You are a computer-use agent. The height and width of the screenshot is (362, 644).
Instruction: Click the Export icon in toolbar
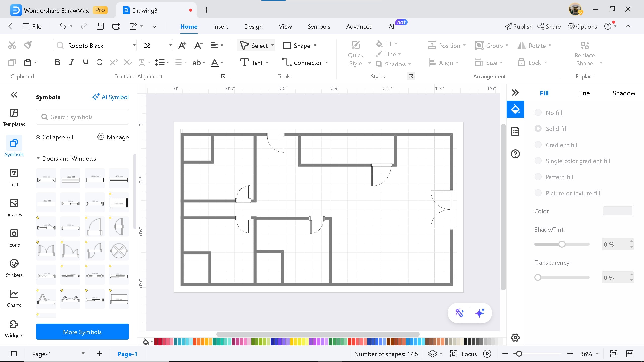(133, 26)
